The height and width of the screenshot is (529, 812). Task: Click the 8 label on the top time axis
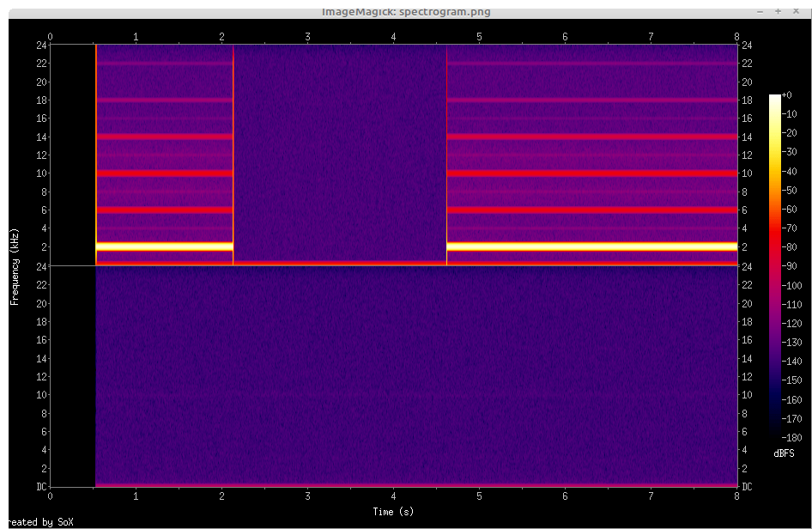(736, 37)
